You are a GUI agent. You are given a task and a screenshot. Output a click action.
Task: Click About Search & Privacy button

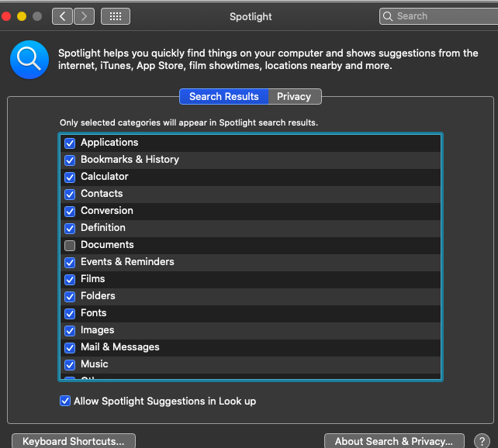tap(394, 441)
